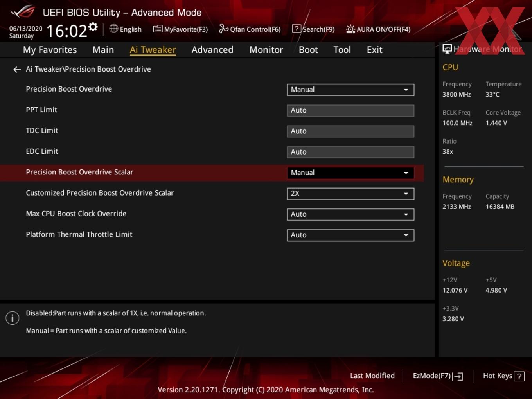The height and width of the screenshot is (399, 532).
Task: Click the Hardware Monitor screen icon
Action: 447,49
